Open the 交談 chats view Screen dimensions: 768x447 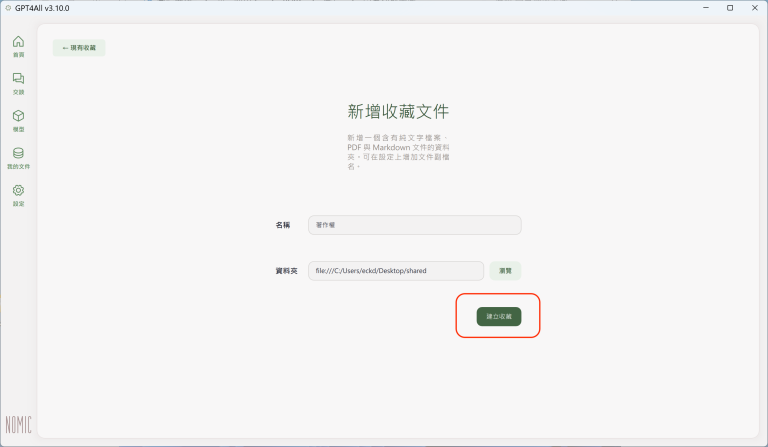click(18, 81)
